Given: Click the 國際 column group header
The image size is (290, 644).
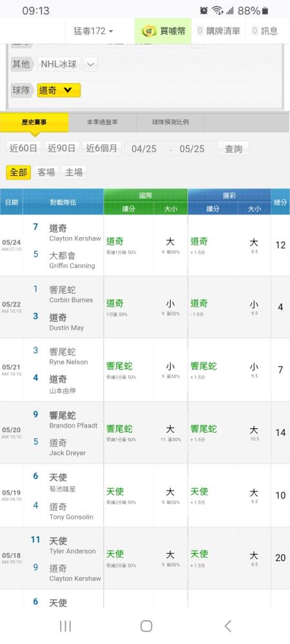Looking at the screenshot, I should 146,196.
